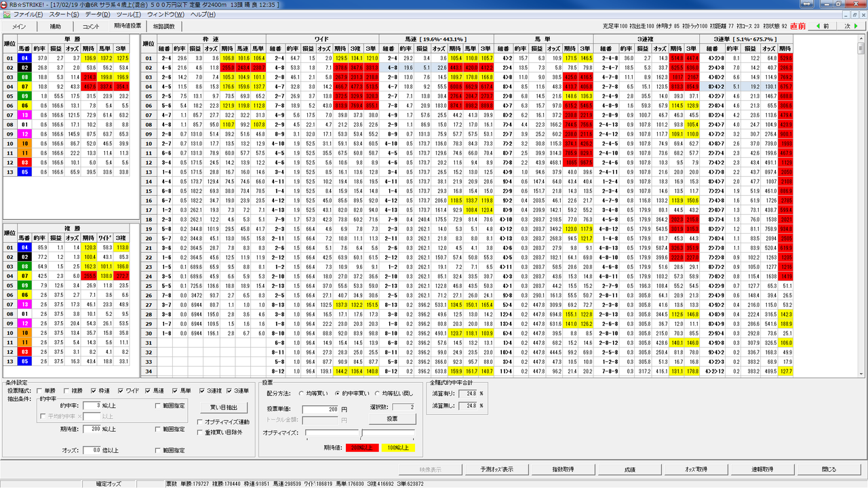Screen dimensions: 868x488
Task: Select horse number 05 badge in 複勝 table
Action: 24,362
